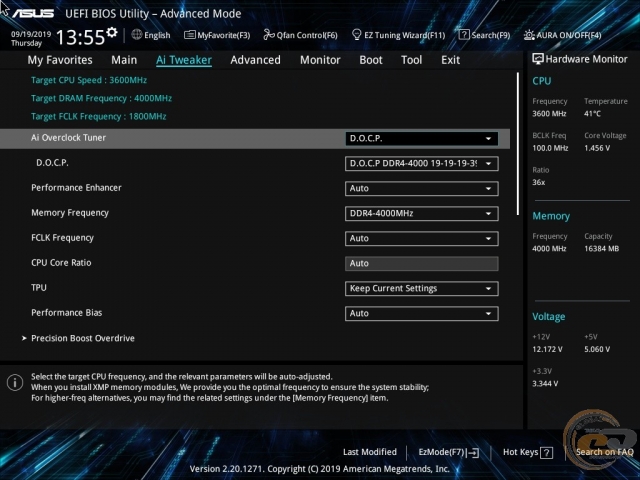Select English language option
Screen dimensions: 640x480
(157, 35)
